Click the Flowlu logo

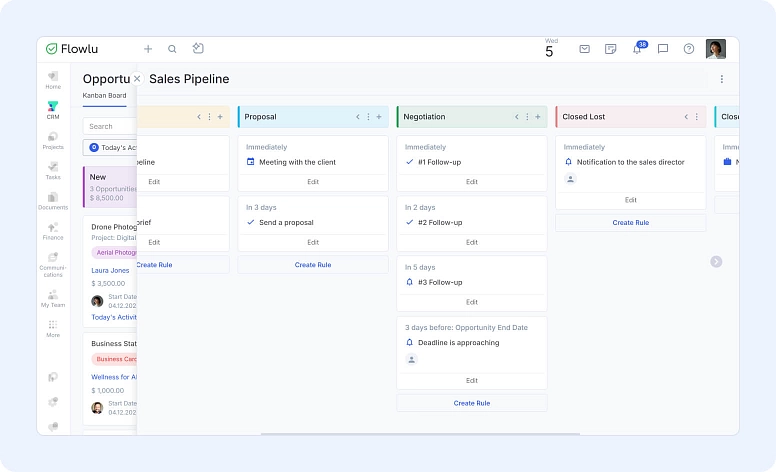tap(72, 48)
